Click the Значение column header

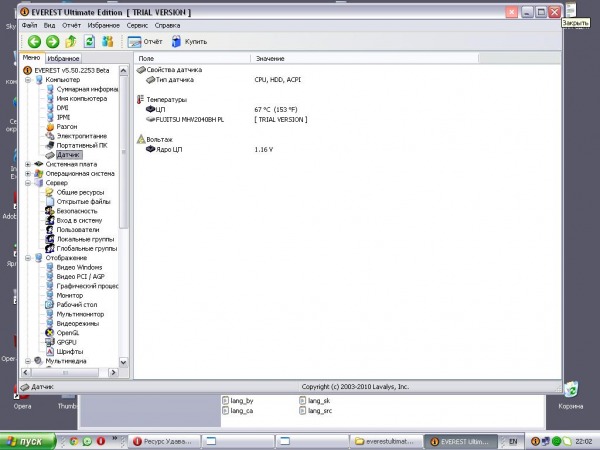tap(364, 59)
